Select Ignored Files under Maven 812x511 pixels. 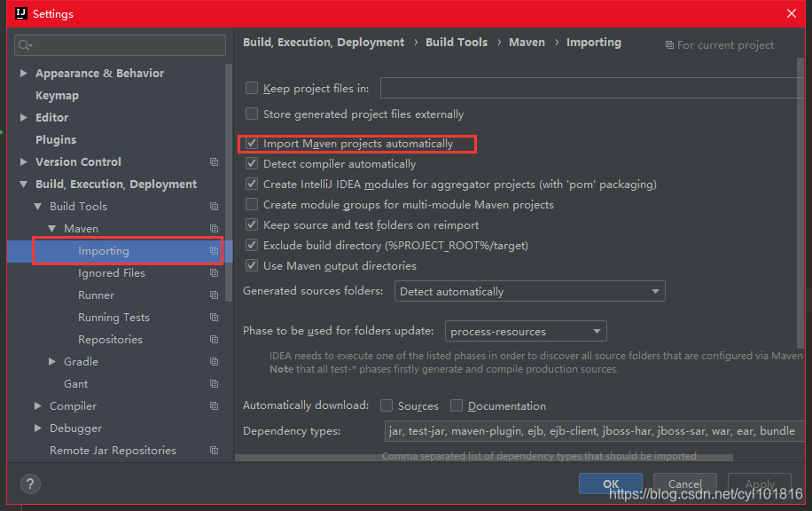112,273
